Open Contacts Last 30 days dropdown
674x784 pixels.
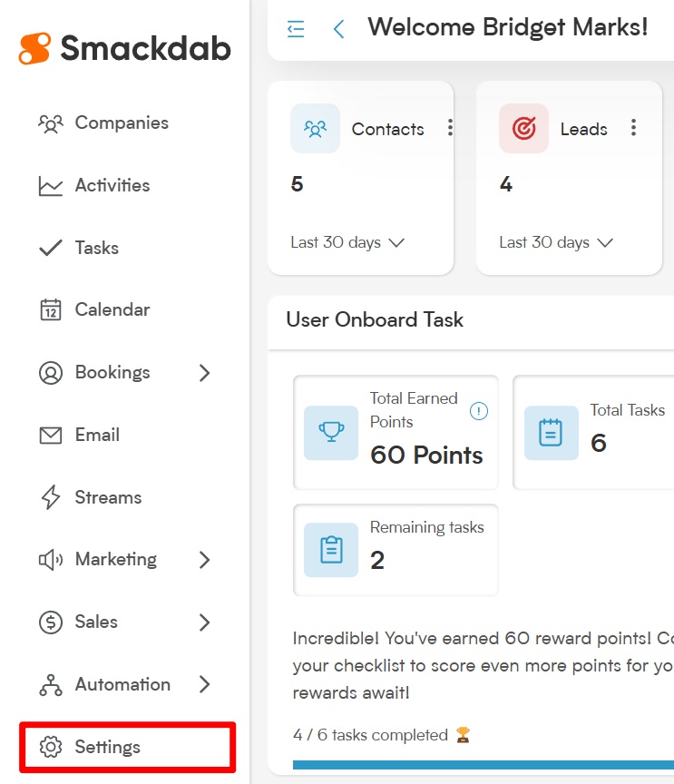tap(347, 242)
